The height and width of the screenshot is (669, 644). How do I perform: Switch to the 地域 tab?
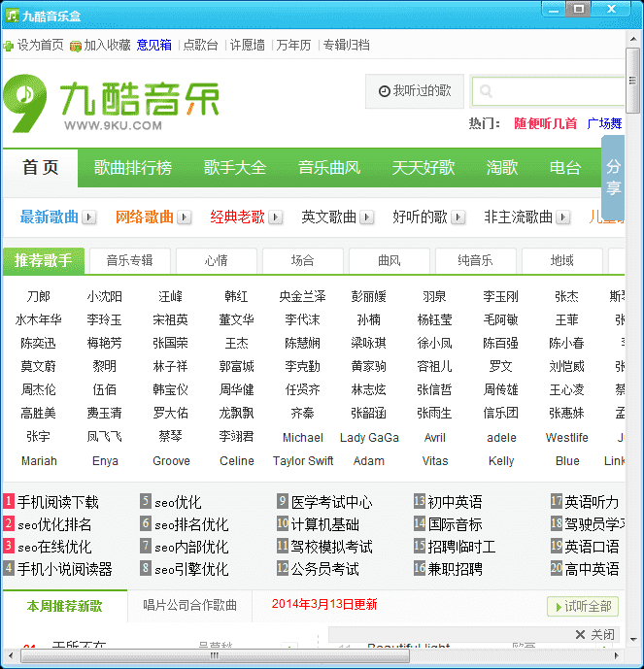point(562,260)
